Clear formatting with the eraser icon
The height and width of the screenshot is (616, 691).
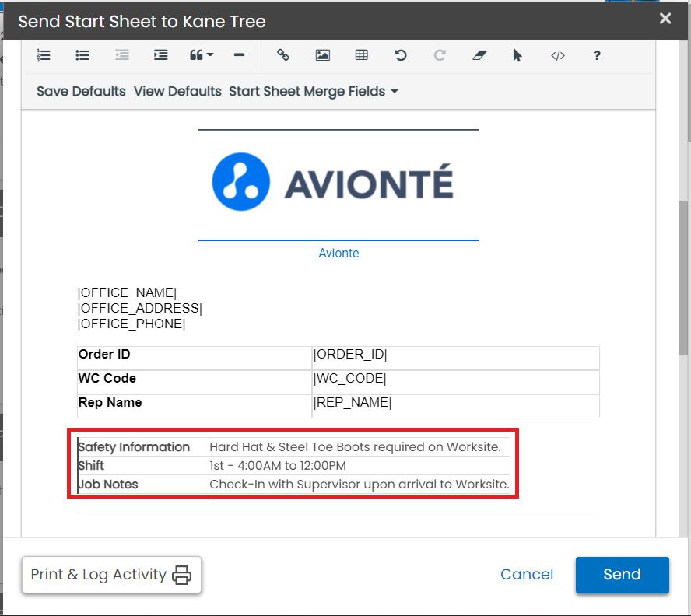pos(479,55)
